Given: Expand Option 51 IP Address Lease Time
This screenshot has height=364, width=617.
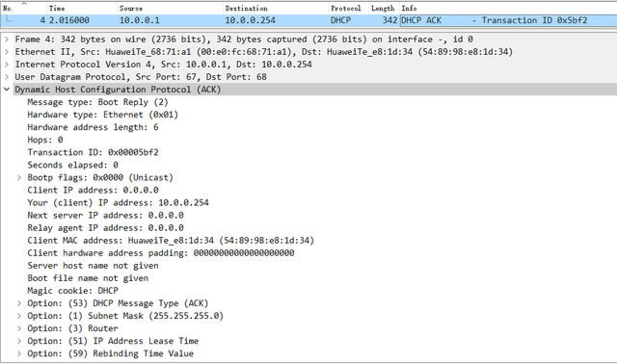Looking at the screenshot, I should pos(19,341).
